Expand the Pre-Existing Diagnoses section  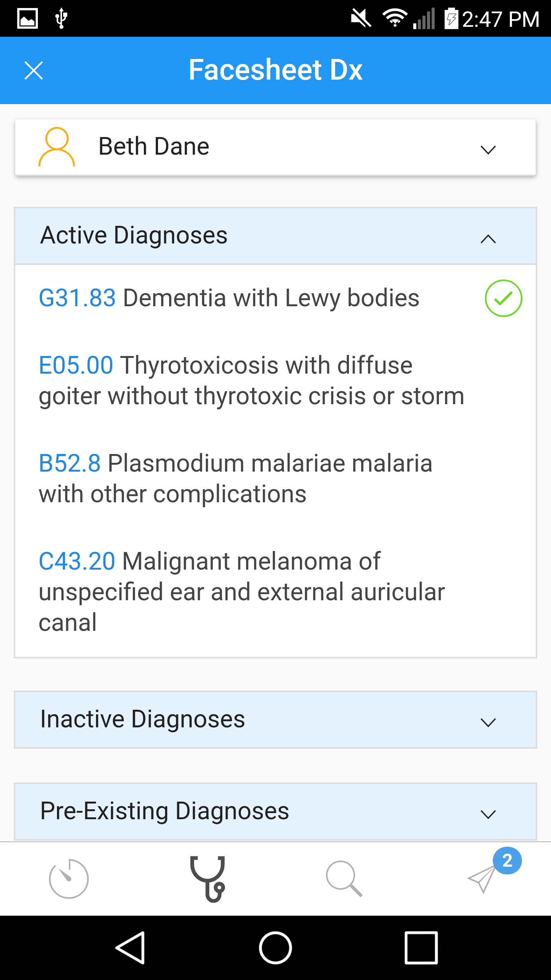coord(488,814)
